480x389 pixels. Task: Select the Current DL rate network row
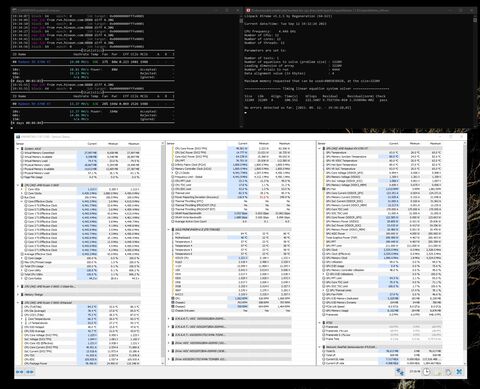pyautogui.click(x=382, y=359)
